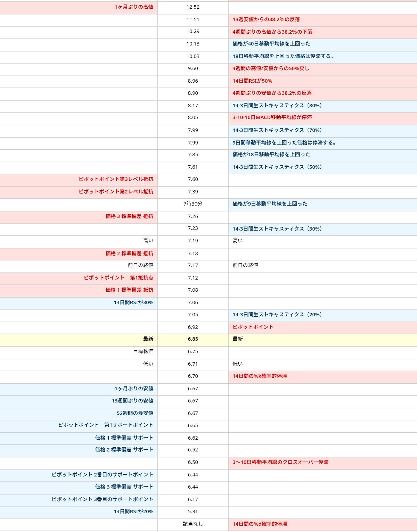Image resolution: width=417 pixels, height=532 pixels.
Task: Select the bold 6.85 latest price
Action: tap(193, 339)
